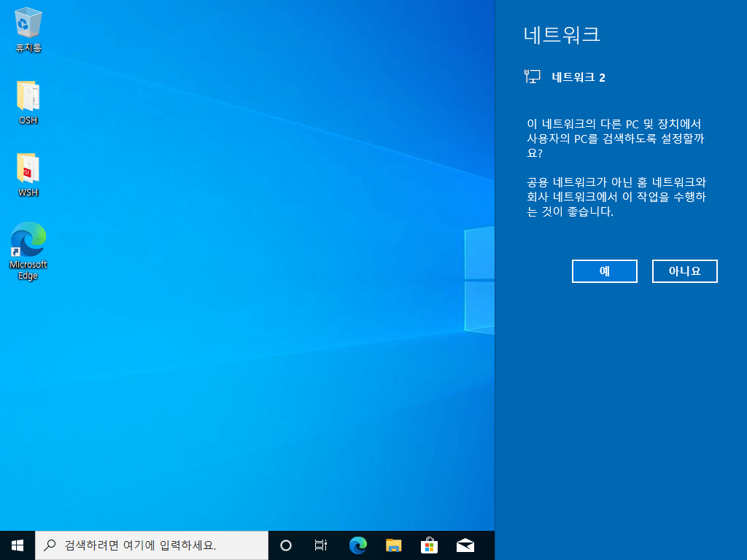Open the Windows Start menu
This screenshot has width=747, height=560.
tap(18, 545)
